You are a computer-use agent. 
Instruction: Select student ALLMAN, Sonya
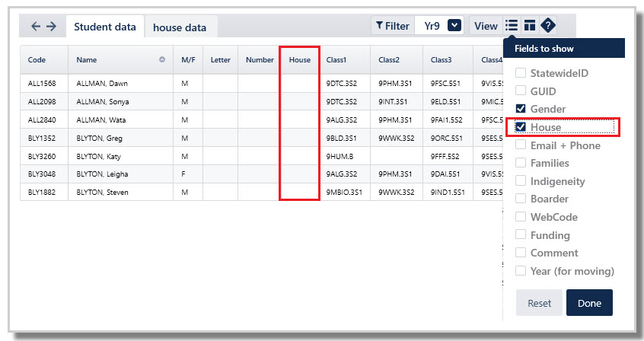[x=103, y=101]
